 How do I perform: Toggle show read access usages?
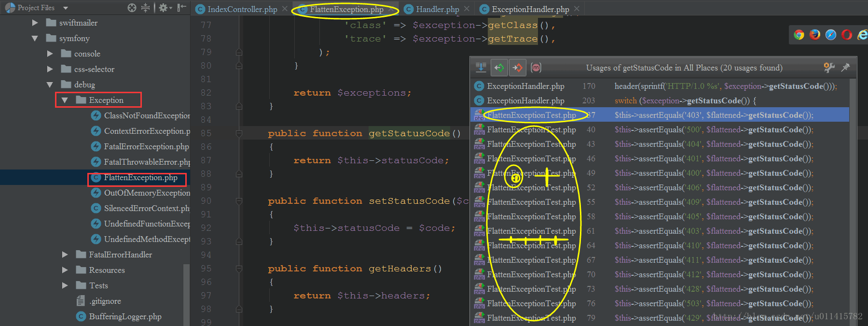coord(499,68)
